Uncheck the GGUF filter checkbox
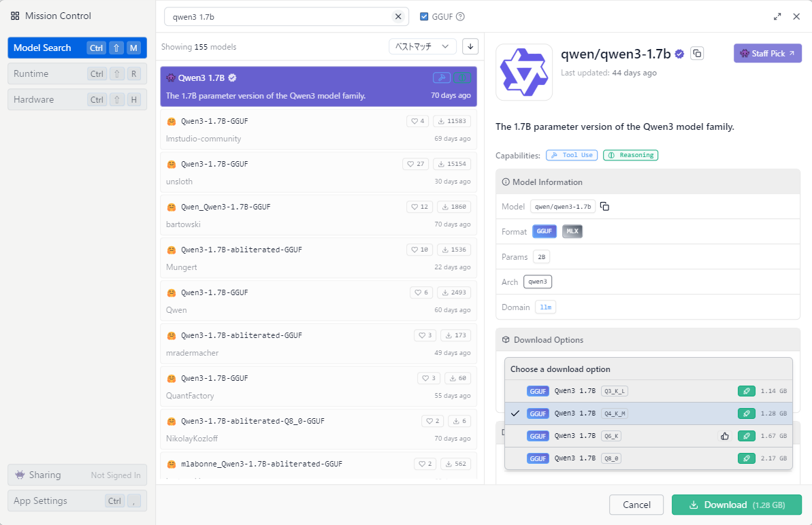Viewport: 812px width, 525px height. point(424,17)
